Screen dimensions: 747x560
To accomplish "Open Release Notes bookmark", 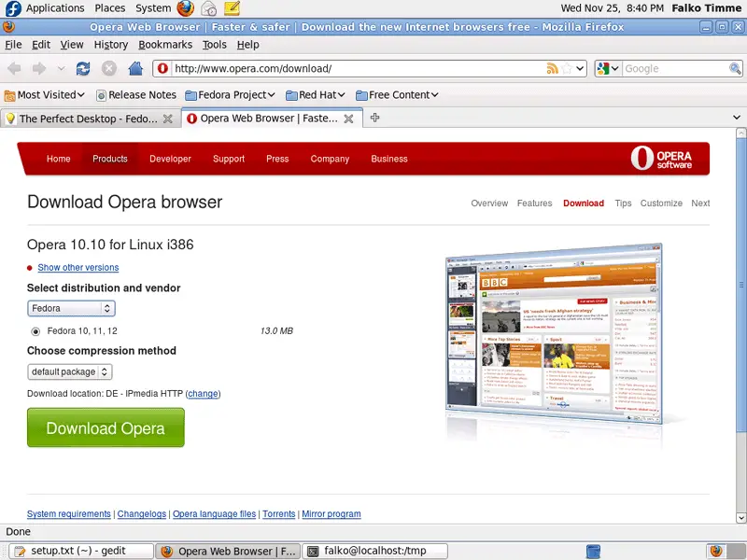I will coord(136,95).
